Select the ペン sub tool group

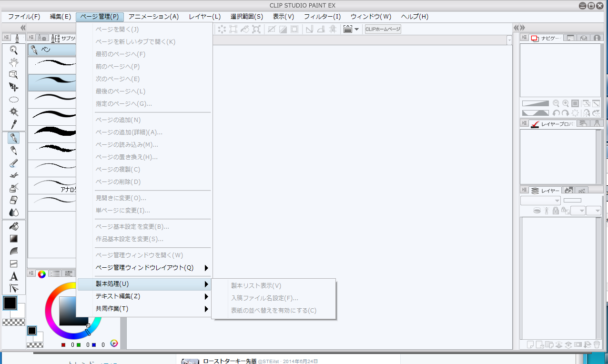(x=52, y=50)
